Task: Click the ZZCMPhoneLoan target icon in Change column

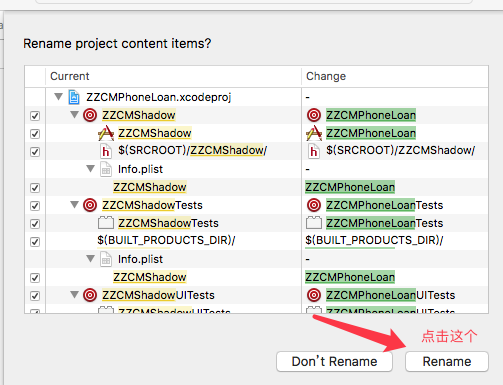Action: click(x=314, y=115)
